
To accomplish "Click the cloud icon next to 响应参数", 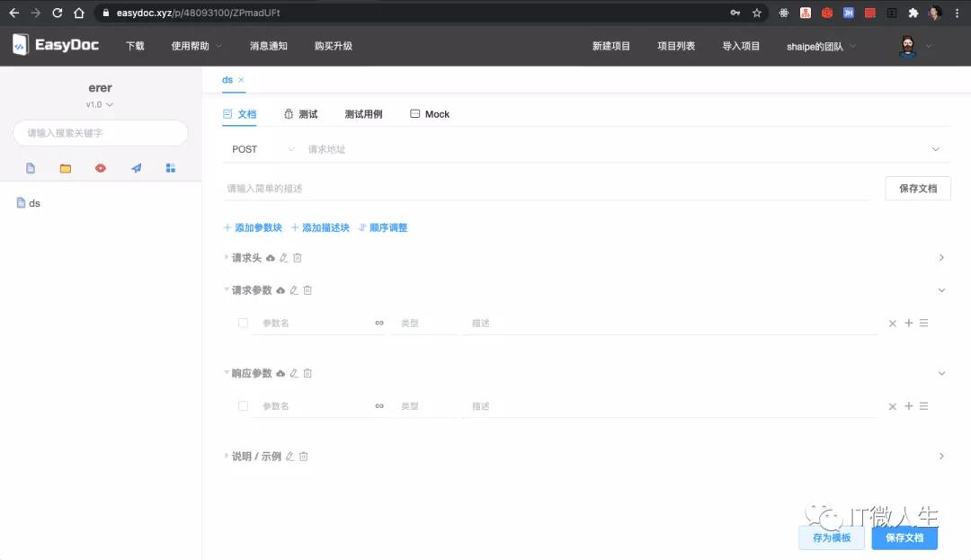I will point(281,372).
